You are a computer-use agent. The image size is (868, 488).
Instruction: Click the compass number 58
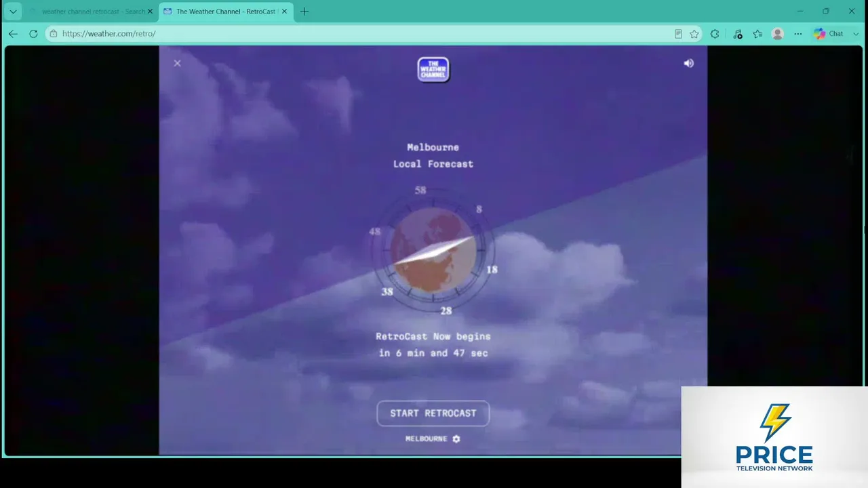pos(420,190)
